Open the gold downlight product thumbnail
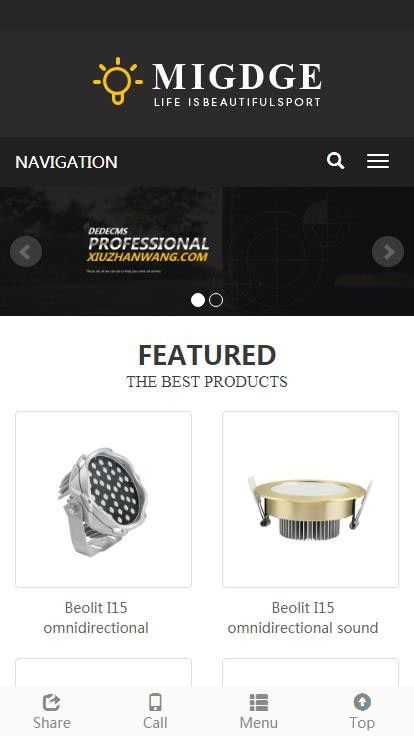 pyautogui.click(x=310, y=499)
